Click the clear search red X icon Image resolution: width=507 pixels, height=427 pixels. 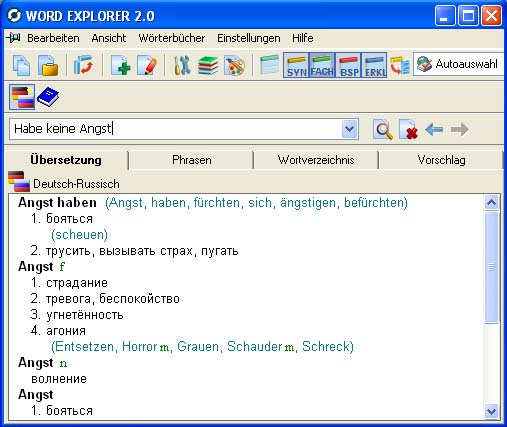[408, 129]
